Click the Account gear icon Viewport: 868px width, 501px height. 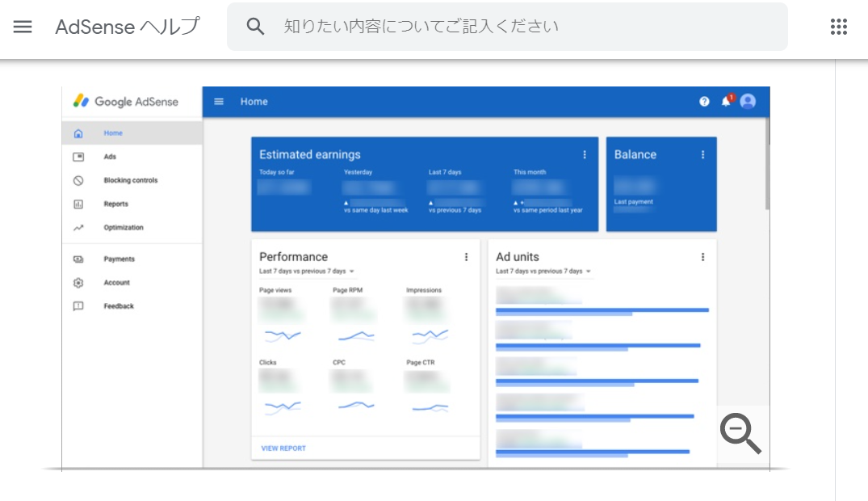point(78,283)
